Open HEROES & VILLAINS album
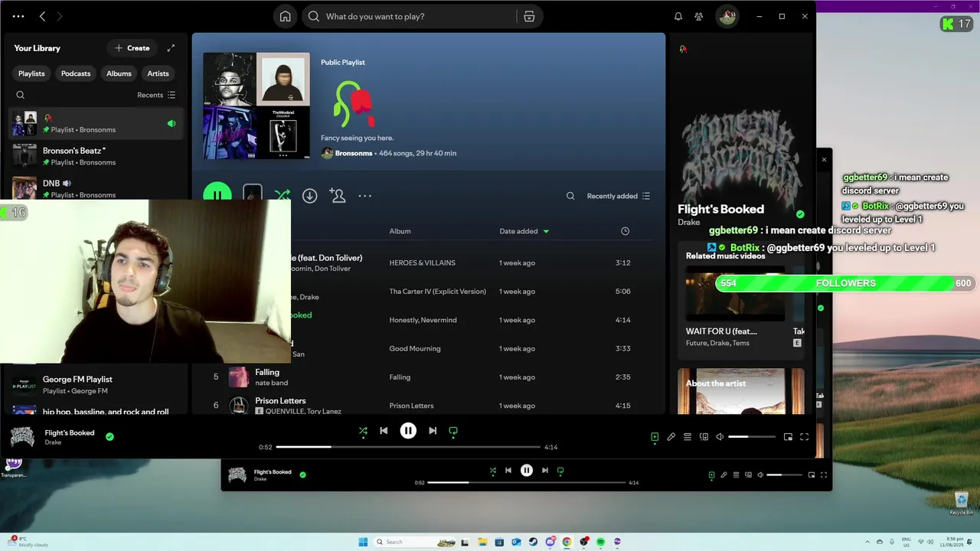The height and width of the screenshot is (551, 980). point(422,262)
